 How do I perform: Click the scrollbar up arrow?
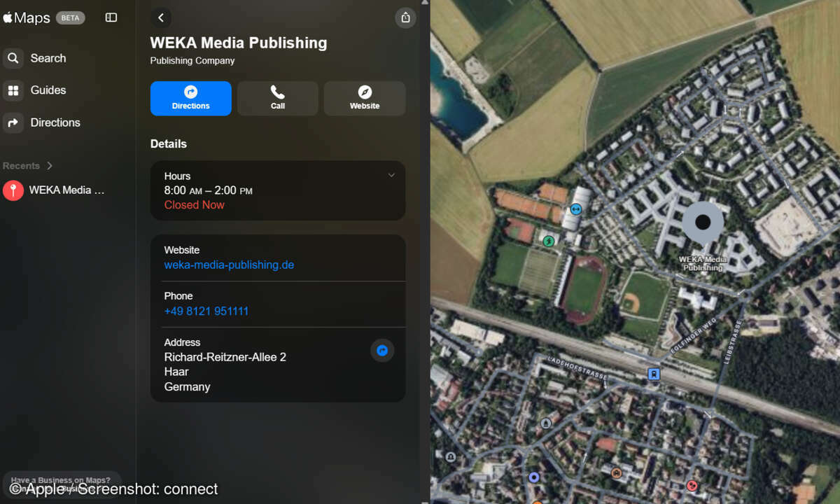(x=424, y=3)
